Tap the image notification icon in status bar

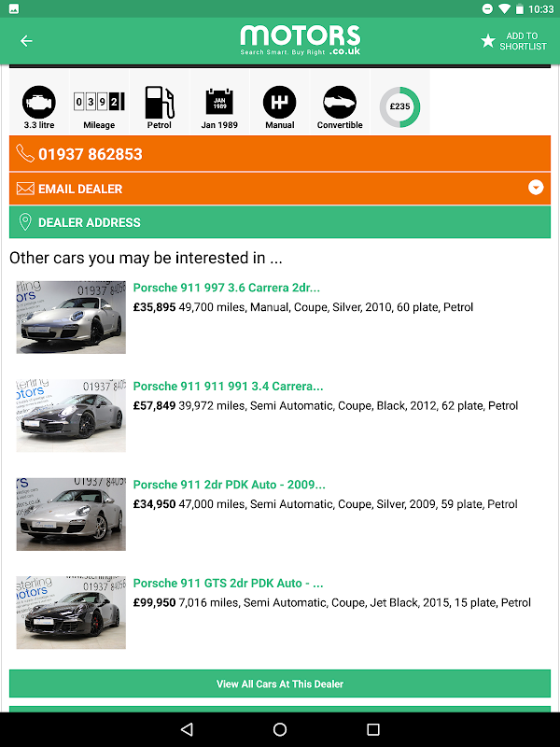pos(14,8)
